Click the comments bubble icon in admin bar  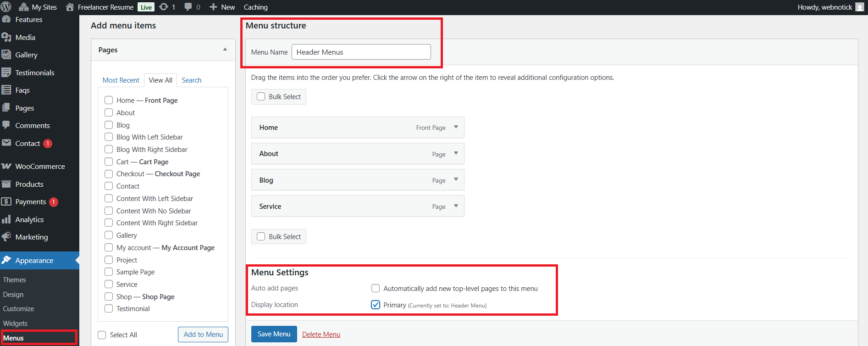click(188, 7)
